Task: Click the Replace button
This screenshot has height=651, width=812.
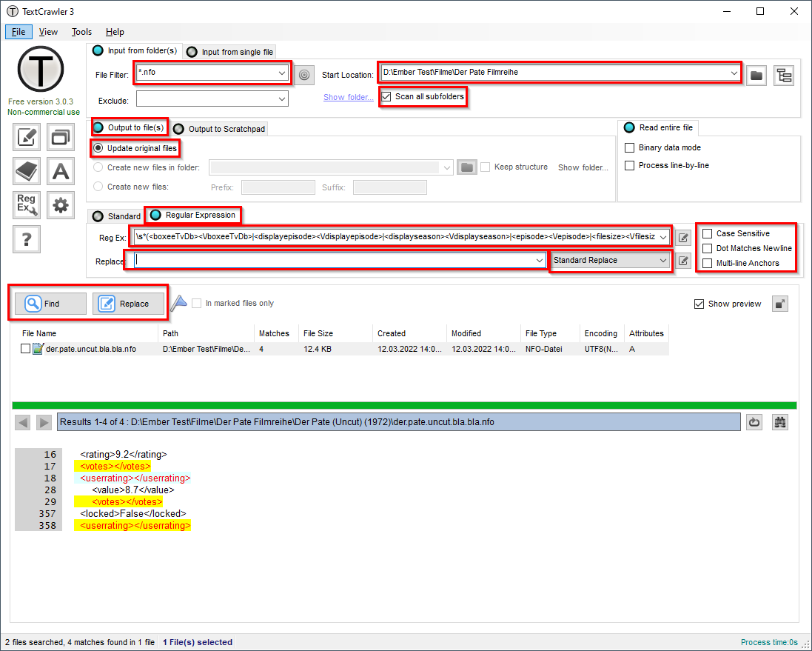Action: 129,304
